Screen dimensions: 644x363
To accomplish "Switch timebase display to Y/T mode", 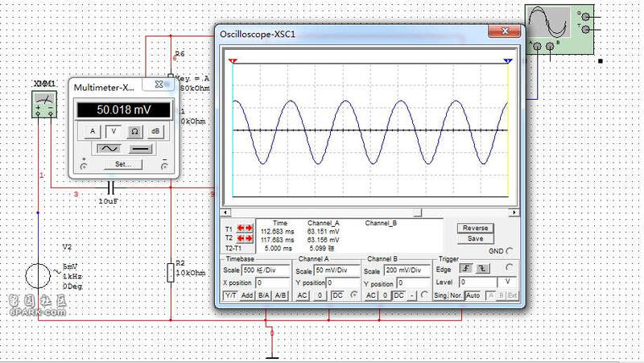I will pos(229,296).
